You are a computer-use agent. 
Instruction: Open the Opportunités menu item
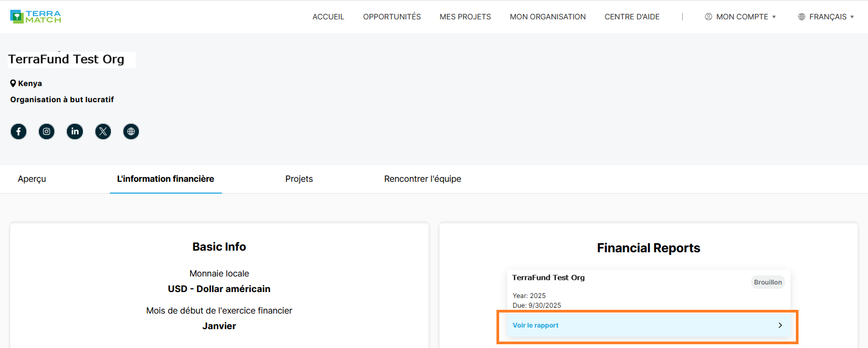pyautogui.click(x=392, y=17)
